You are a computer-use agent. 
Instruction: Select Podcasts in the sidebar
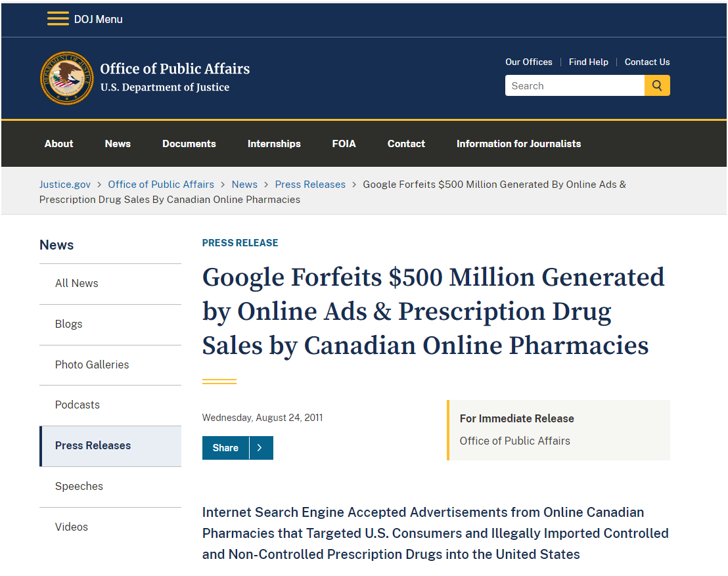[x=110, y=405]
